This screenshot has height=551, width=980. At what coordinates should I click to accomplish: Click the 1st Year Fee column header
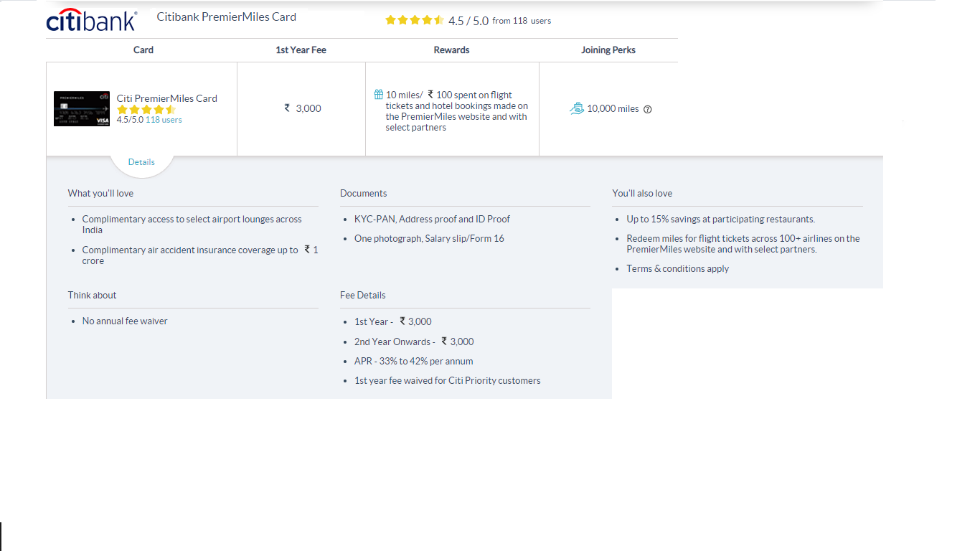click(301, 50)
